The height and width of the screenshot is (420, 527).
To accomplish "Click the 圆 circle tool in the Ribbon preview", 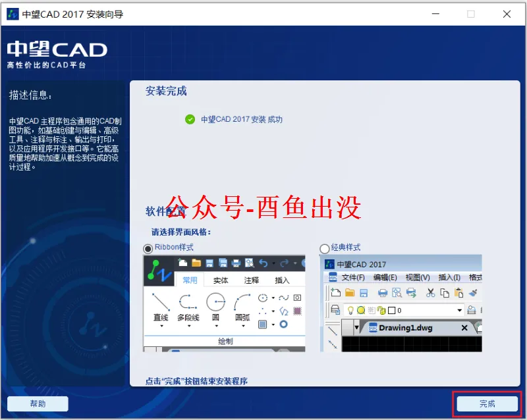I will coord(216,309).
